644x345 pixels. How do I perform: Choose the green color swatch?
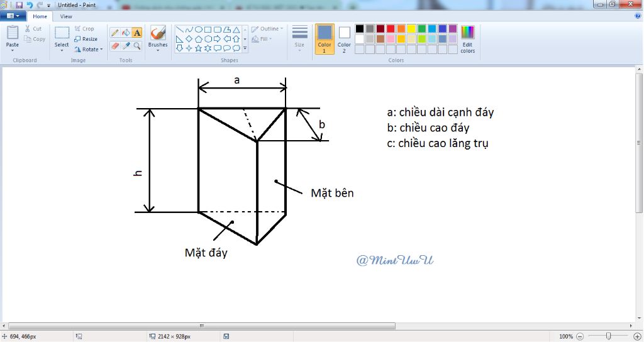(x=422, y=29)
